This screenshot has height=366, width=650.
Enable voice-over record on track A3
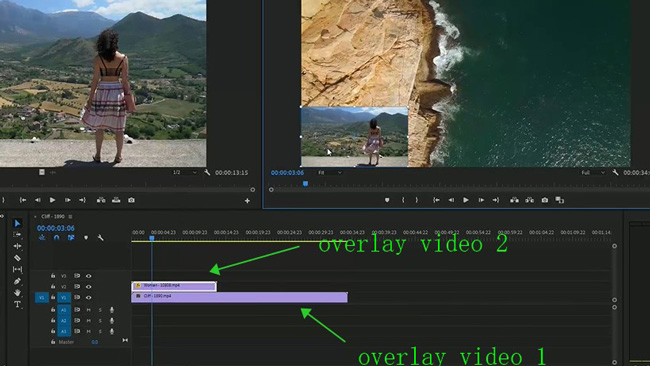point(112,331)
